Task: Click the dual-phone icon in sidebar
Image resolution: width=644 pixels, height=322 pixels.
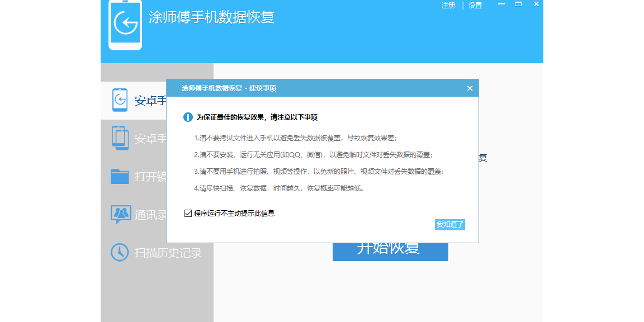Action: pos(120,138)
